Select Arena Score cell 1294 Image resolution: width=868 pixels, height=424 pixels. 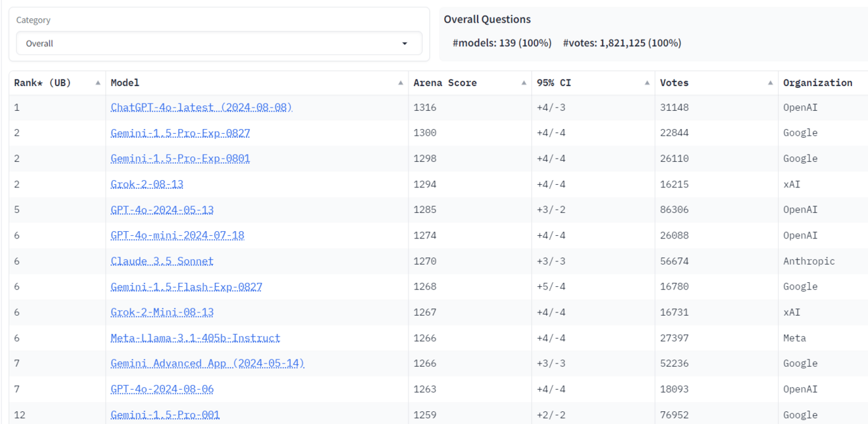tap(470, 184)
